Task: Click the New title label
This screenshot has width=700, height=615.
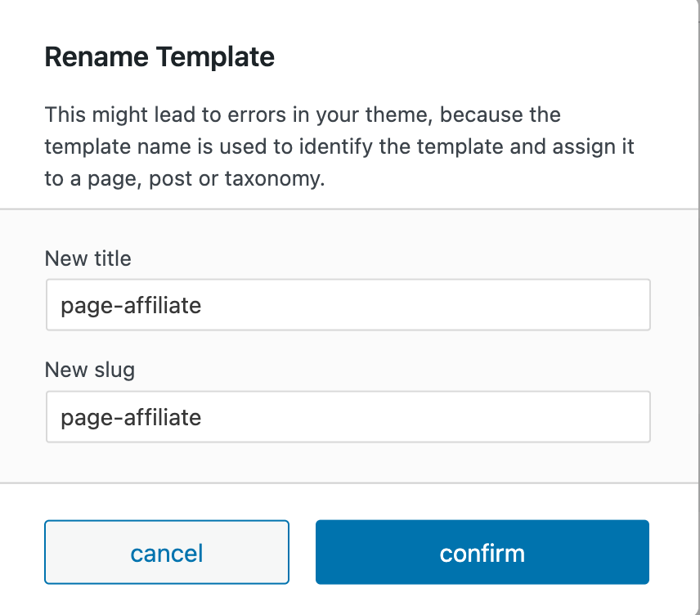Action: click(87, 258)
